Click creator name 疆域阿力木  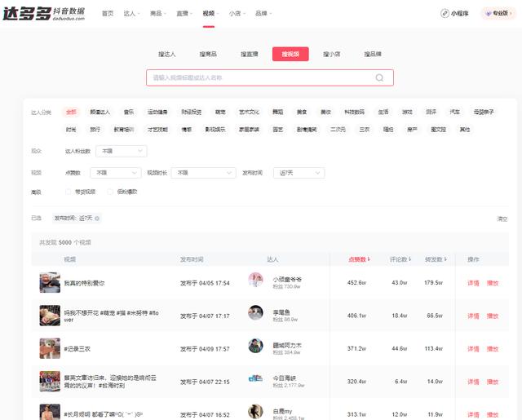pyautogui.click(x=287, y=346)
